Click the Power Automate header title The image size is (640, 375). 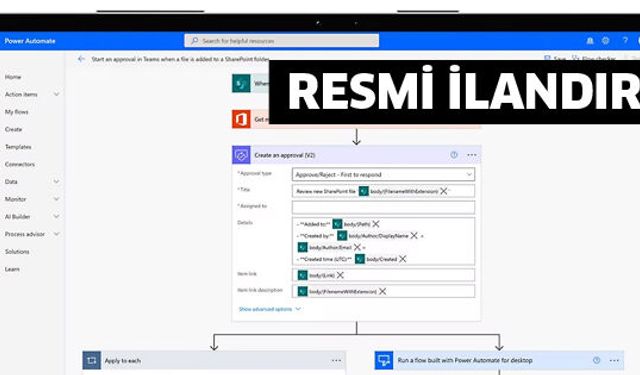pyautogui.click(x=30, y=41)
